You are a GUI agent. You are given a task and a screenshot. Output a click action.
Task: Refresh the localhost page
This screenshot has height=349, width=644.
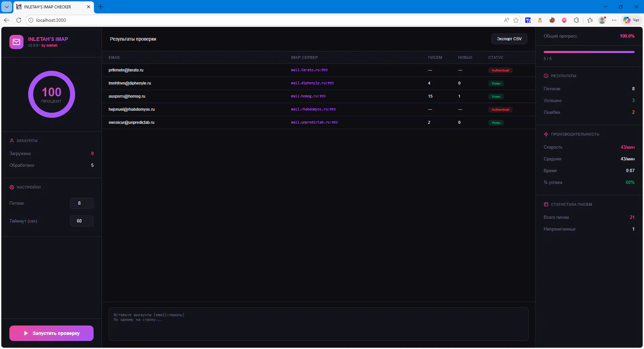pyautogui.click(x=19, y=20)
